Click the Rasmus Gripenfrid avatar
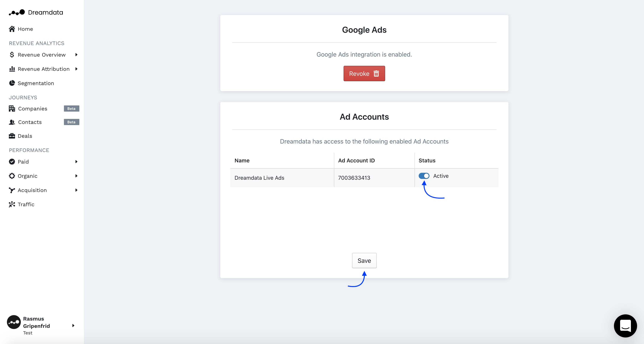The width and height of the screenshot is (644, 344). click(14, 322)
